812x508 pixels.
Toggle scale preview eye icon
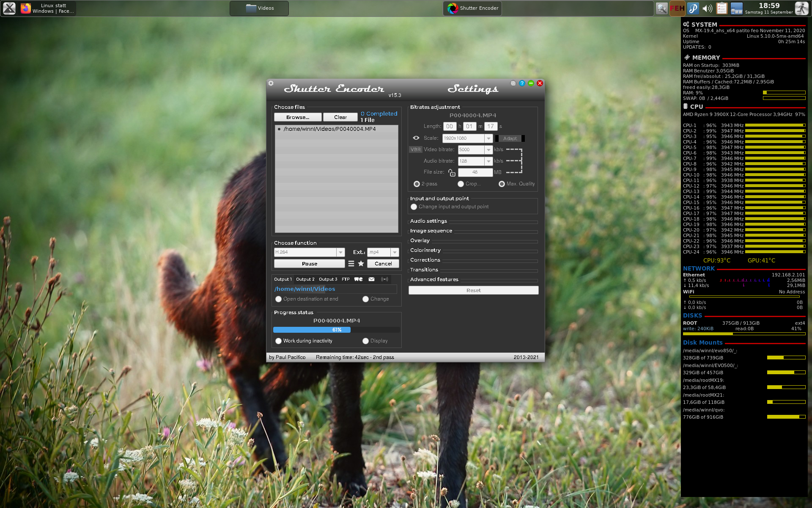[416, 138]
